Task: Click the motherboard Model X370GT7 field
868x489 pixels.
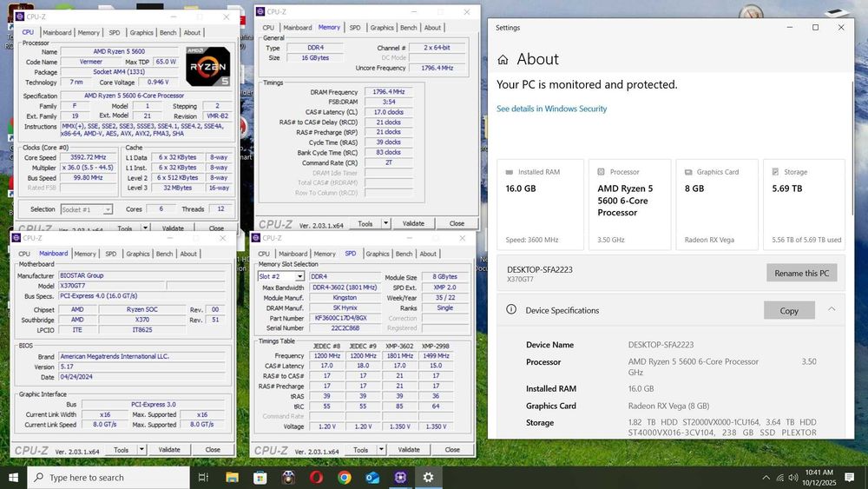Action: [112, 286]
